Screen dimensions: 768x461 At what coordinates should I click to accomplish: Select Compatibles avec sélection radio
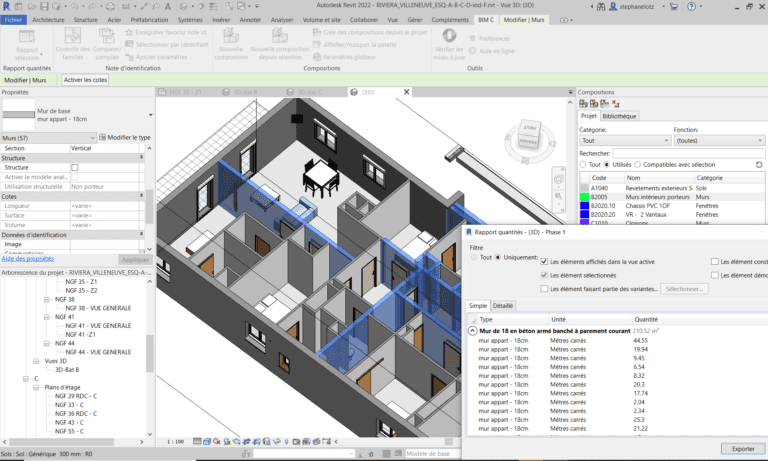[x=637, y=165]
